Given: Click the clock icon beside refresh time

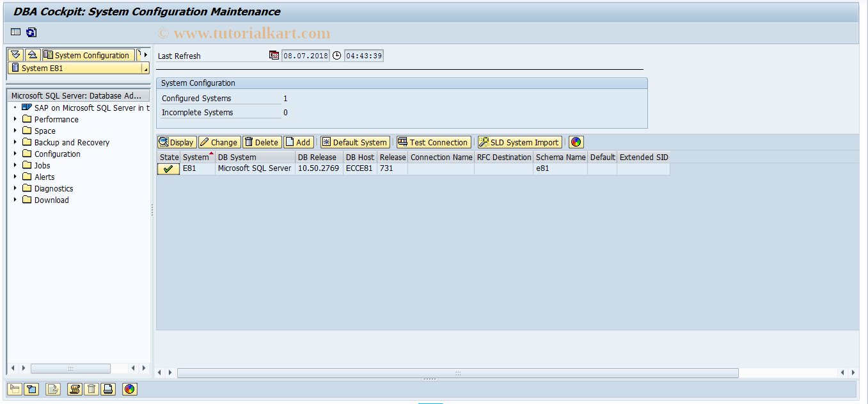Looking at the screenshot, I should click(337, 56).
